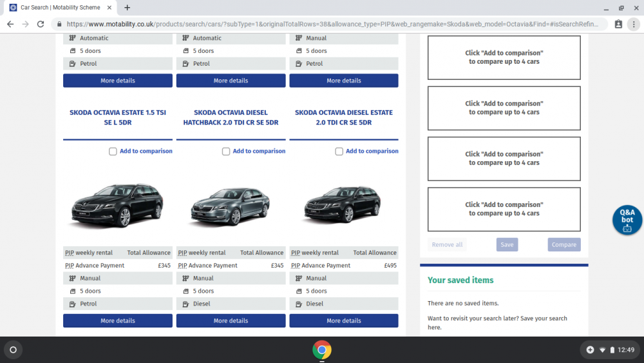This screenshot has height=363, width=644.
Task: Click door icon beside 5 doors on Diesel Estate
Action: [299, 291]
